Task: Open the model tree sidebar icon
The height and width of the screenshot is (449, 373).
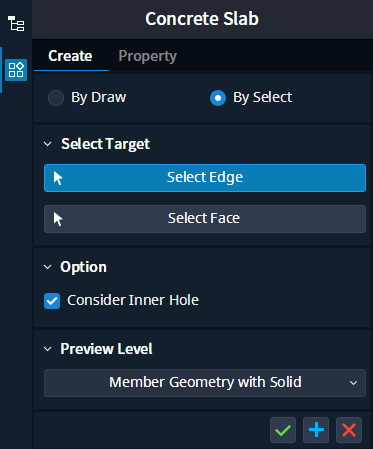Action: (x=16, y=24)
